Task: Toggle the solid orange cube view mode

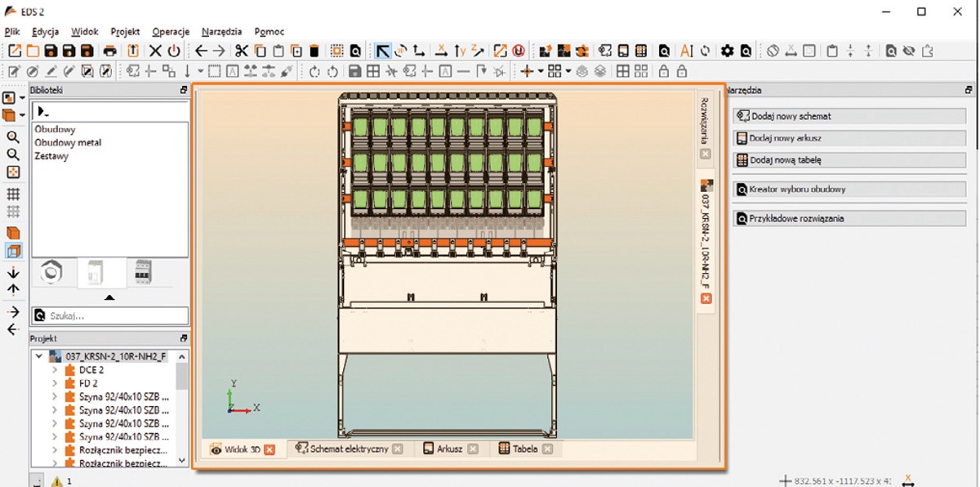Action: click(x=13, y=234)
